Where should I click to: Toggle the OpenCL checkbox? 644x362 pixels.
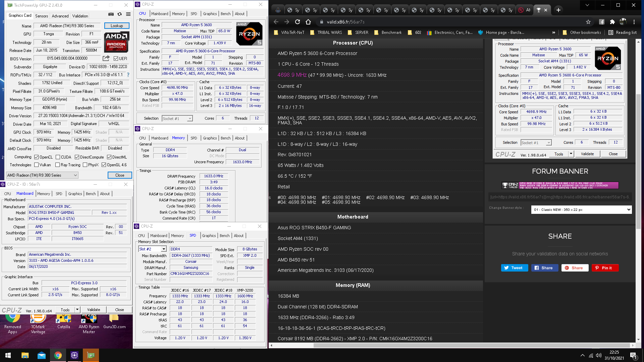(36, 157)
